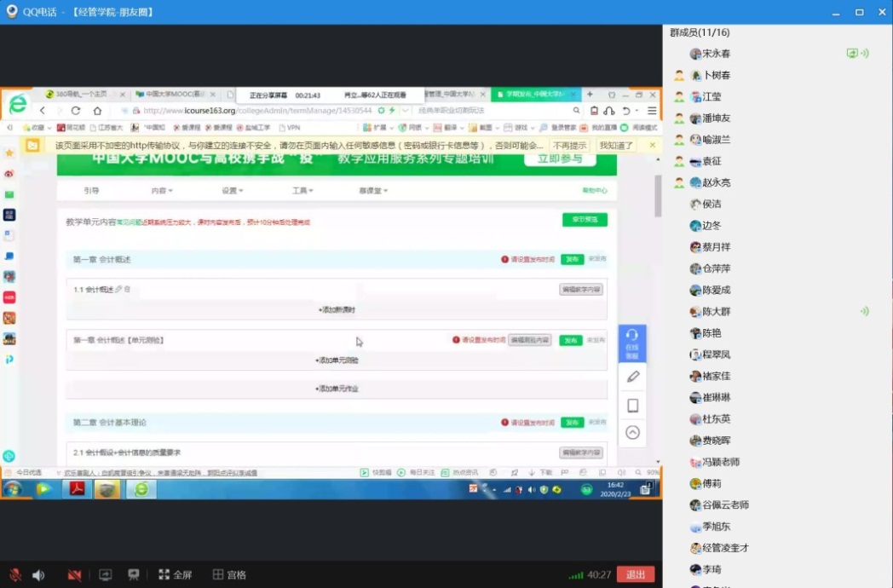Toggle the muted microphone in call toolbar
893x588 pixels.
pos(14,575)
